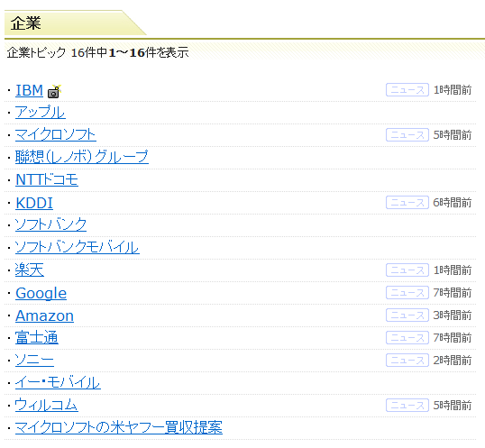Open the ウィルコム topic link

coord(47,405)
